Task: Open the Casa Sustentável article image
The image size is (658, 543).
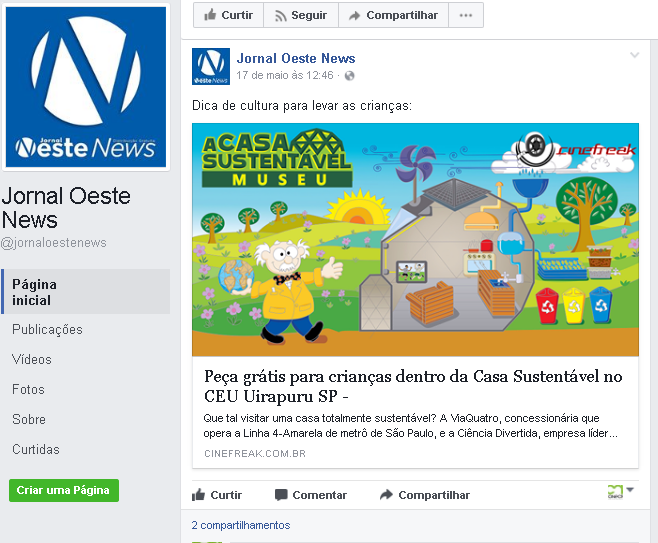Action: [x=415, y=240]
